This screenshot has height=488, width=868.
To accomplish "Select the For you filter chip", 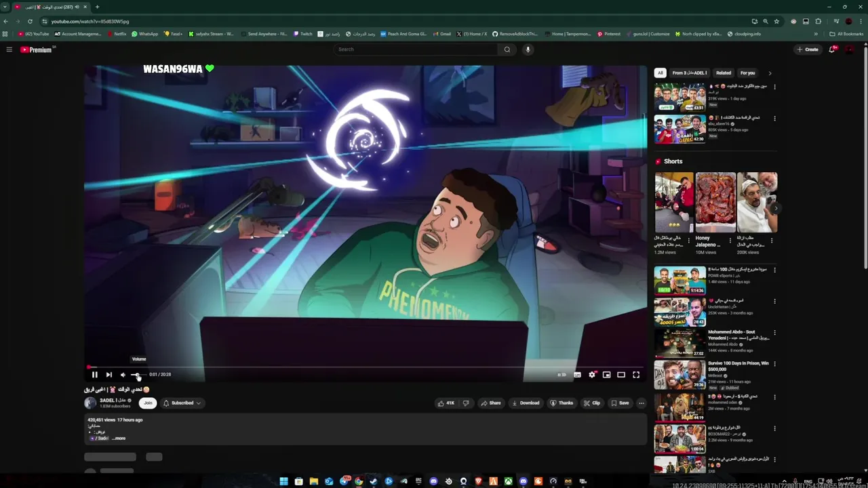I will pos(747,73).
